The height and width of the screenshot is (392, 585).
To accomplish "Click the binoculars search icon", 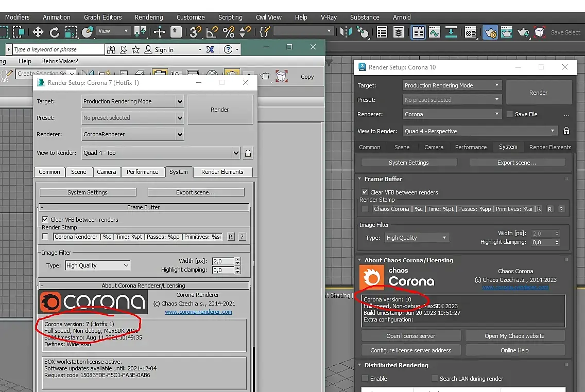I will [x=111, y=49].
